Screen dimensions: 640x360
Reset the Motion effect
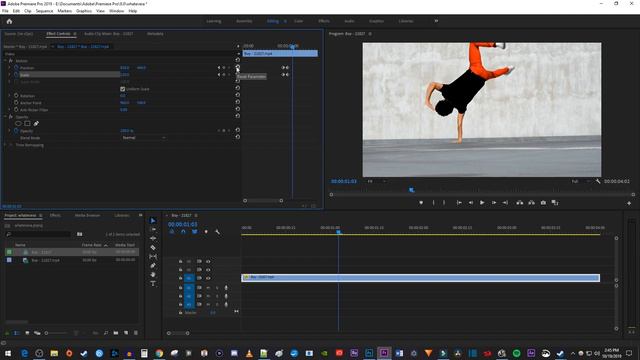238,60
